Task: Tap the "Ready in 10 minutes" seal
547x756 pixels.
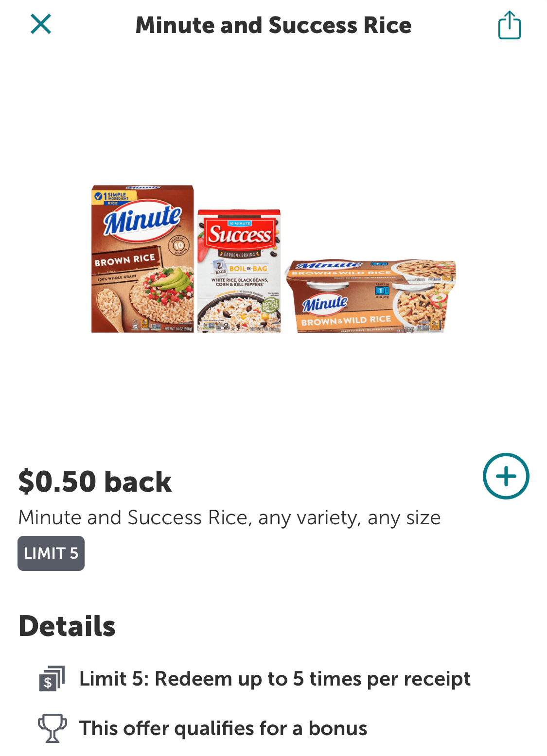Action: pos(178,245)
